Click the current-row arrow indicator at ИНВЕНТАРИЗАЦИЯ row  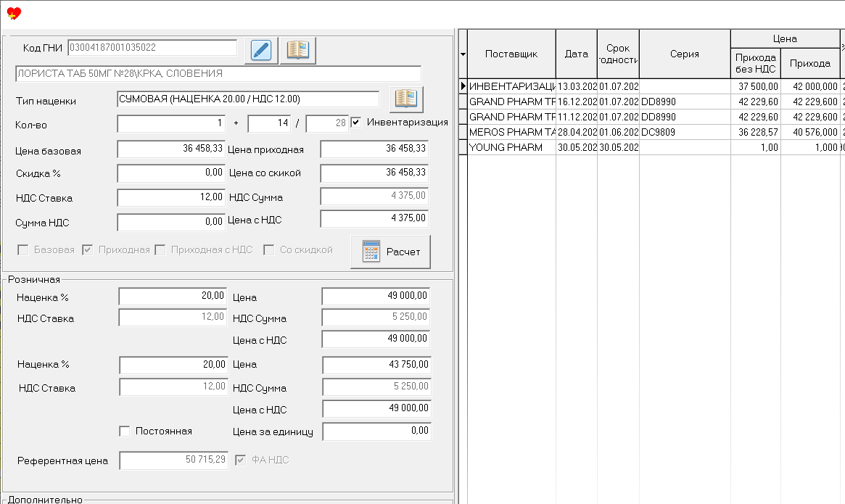463,86
